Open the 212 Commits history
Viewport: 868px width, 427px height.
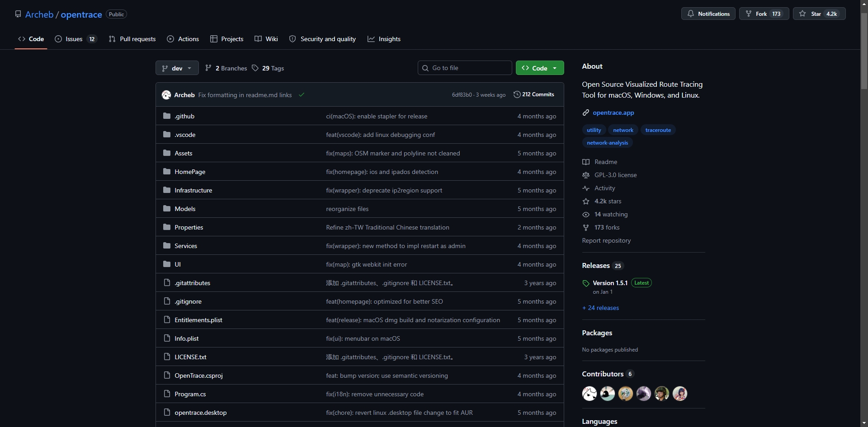tap(534, 94)
